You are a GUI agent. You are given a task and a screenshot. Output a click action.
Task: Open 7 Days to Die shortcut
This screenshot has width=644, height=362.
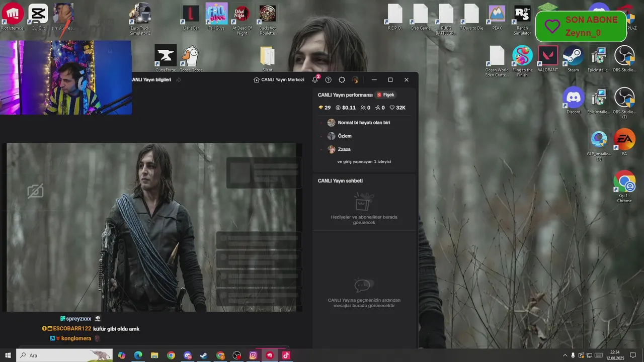[x=471, y=17]
